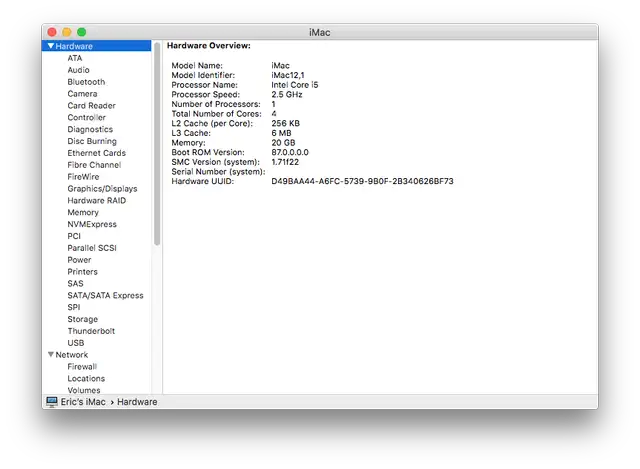
Task: Open the SPI section
Action: (x=73, y=307)
